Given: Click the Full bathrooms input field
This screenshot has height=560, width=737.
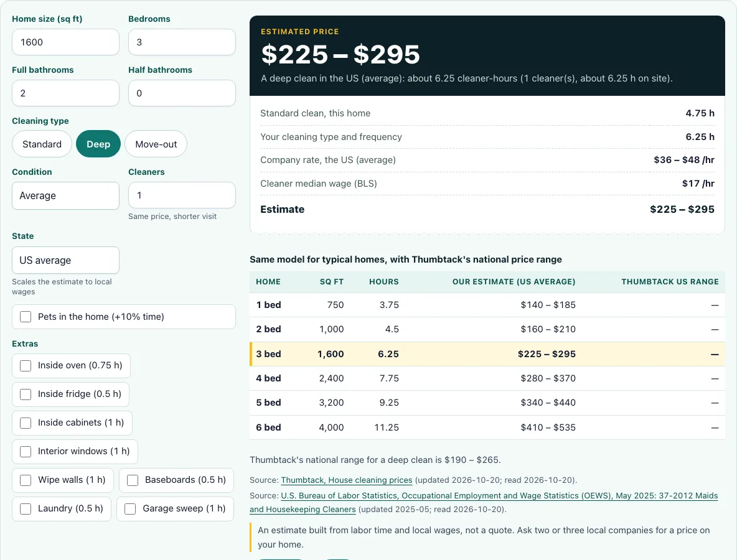Looking at the screenshot, I should [x=66, y=93].
